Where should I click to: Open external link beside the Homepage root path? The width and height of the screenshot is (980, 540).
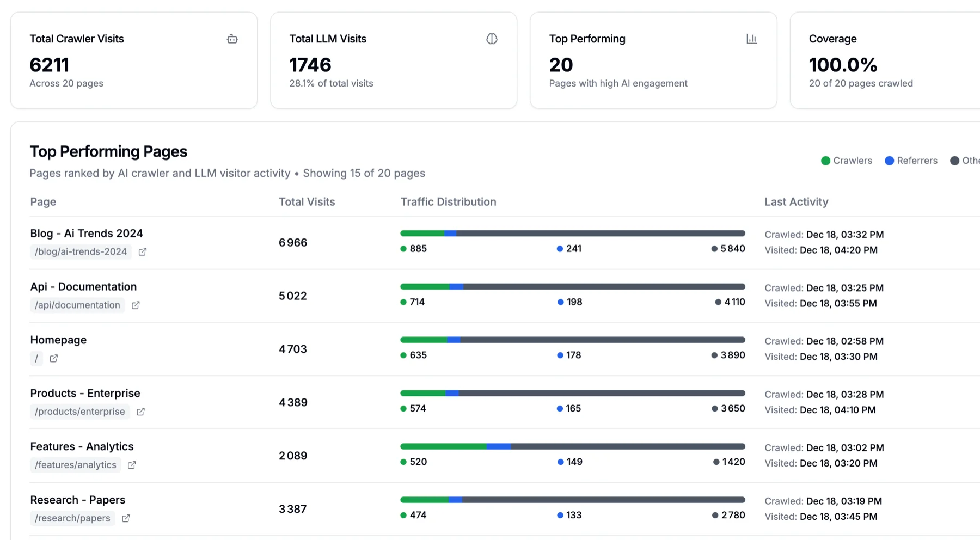53,358
